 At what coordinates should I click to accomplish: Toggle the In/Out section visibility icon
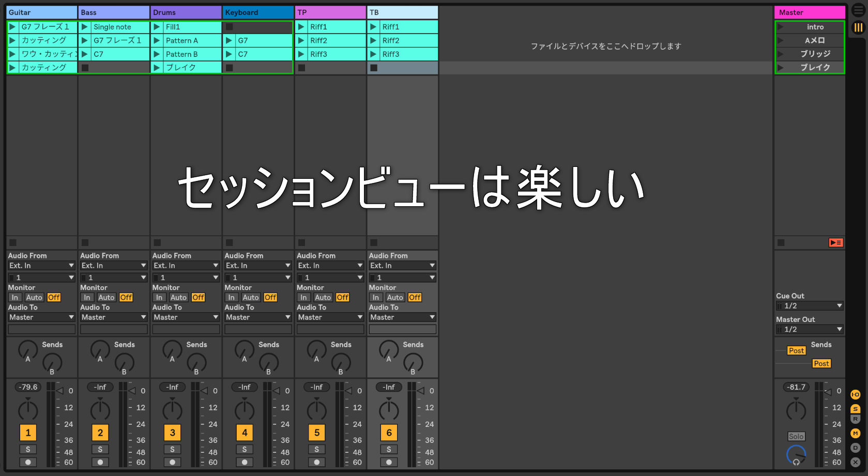[x=856, y=395]
